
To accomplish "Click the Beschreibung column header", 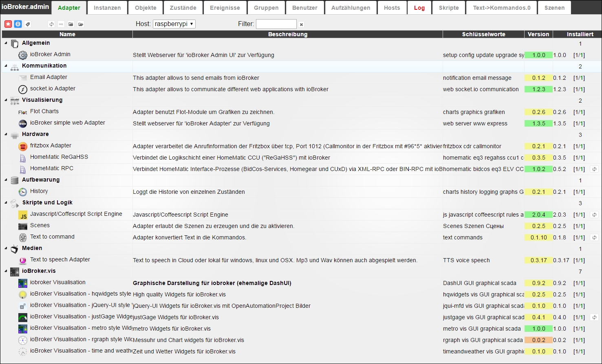I will [288, 34].
